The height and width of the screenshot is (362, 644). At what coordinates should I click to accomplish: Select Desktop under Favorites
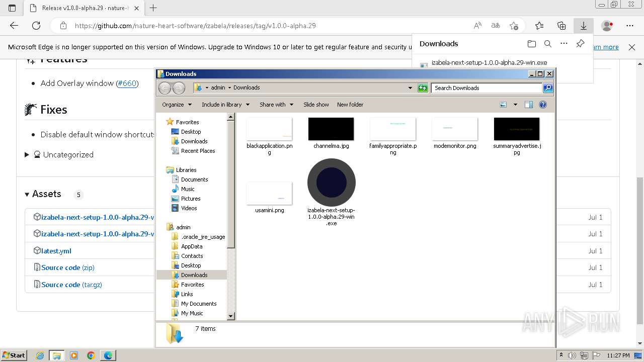tap(191, 132)
